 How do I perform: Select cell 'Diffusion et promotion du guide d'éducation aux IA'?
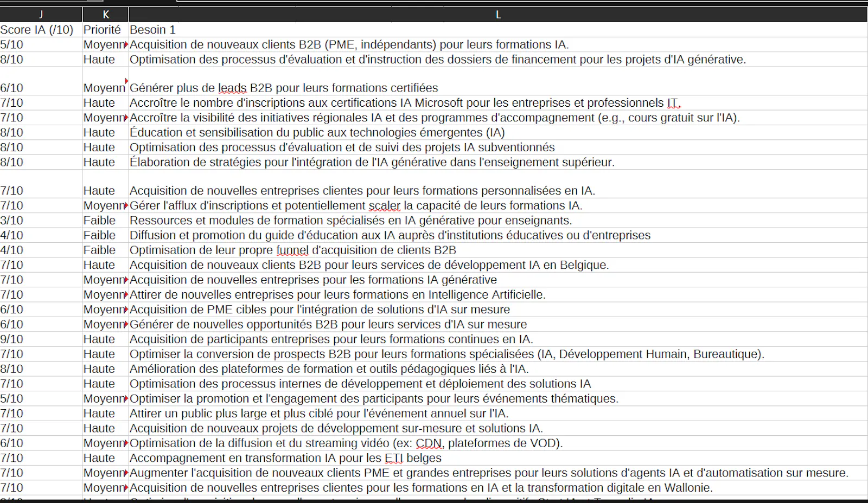click(x=498, y=235)
